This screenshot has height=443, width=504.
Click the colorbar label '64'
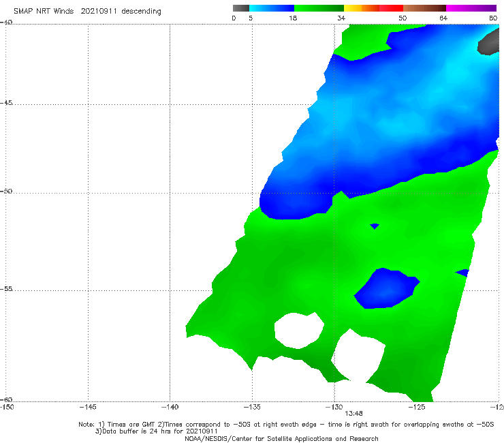[x=443, y=18]
